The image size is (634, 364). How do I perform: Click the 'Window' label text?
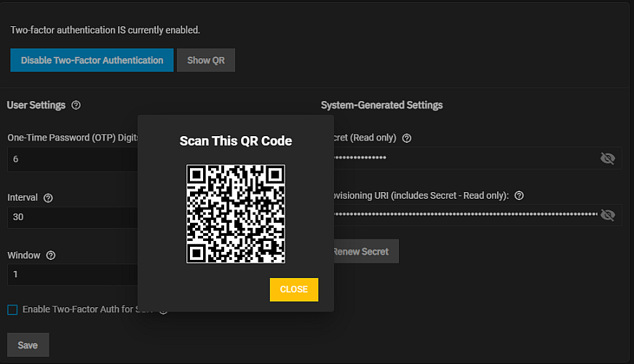(x=24, y=256)
